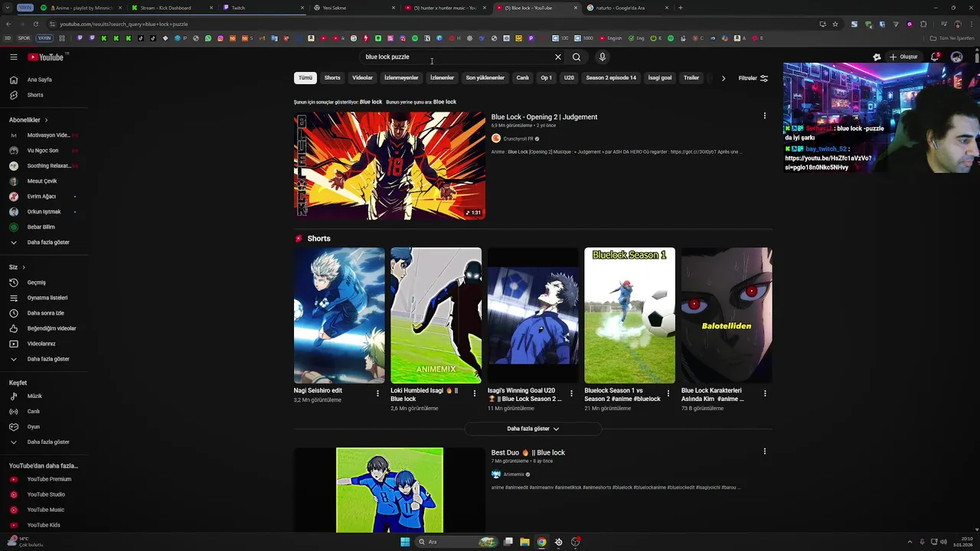Image resolution: width=980 pixels, height=551 pixels.
Task: Submit search with the magnifier icon
Action: point(577,57)
